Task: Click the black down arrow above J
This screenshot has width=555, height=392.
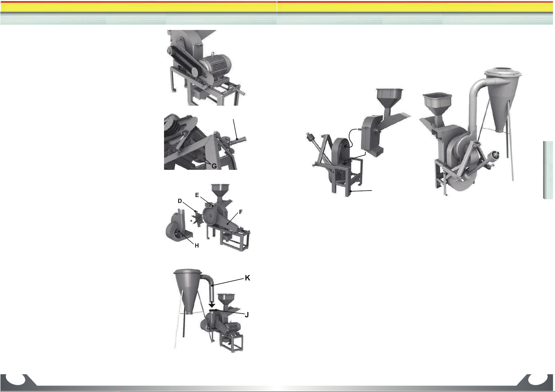Action: pos(212,305)
